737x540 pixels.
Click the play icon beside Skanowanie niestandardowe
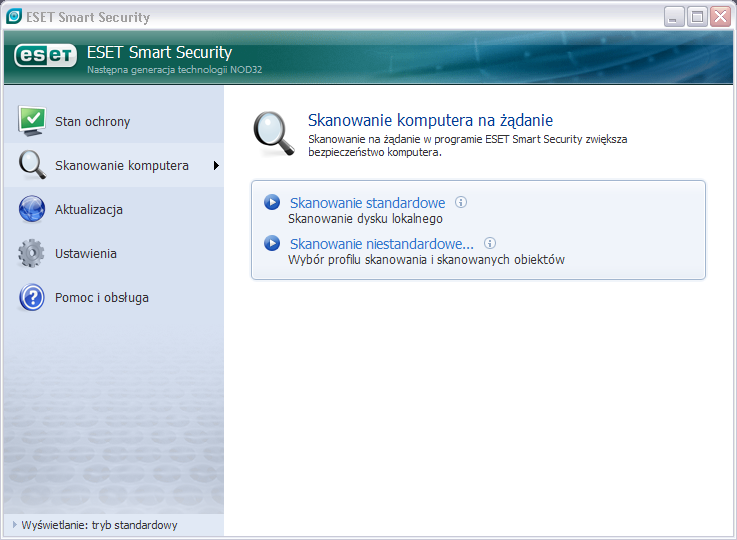[x=272, y=243]
